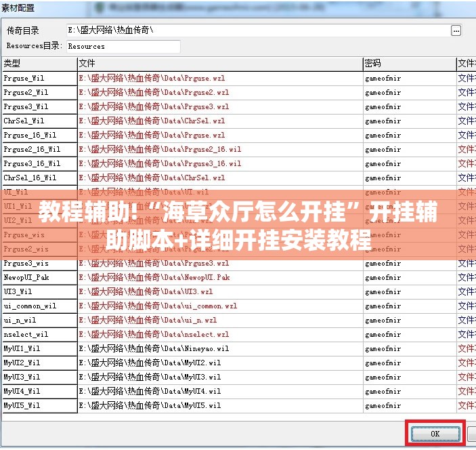Click the password cell in the NewopUI_Pak row
This screenshot has width=476, height=450.
pyautogui.click(x=410, y=278)
